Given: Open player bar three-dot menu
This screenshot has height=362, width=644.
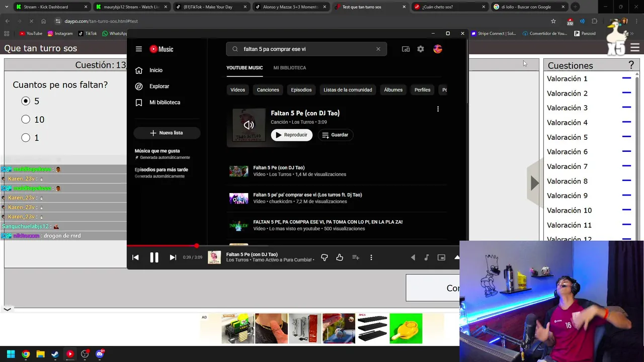Looking at the screenshot, I should pos(371,257).
